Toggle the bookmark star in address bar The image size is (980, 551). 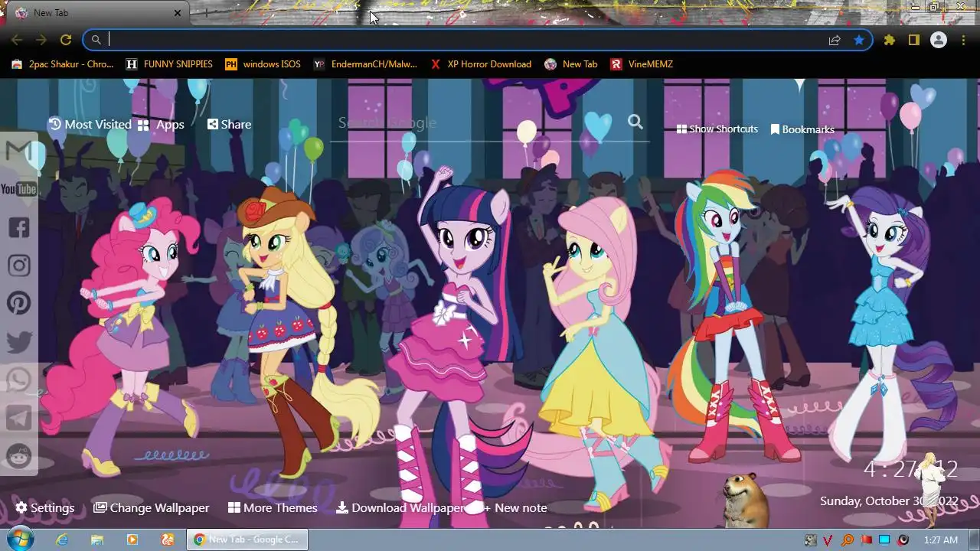[859, 40]
